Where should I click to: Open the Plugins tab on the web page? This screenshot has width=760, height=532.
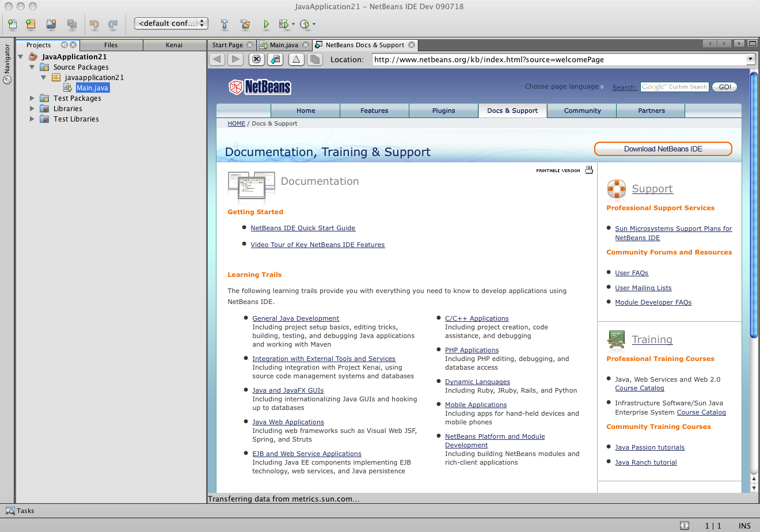tap(443, 111)
